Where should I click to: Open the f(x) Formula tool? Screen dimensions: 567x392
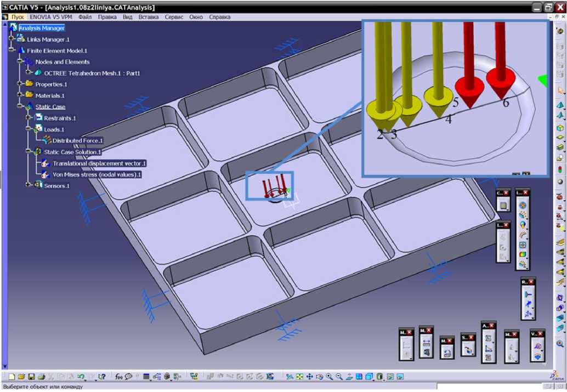point(118,377)
